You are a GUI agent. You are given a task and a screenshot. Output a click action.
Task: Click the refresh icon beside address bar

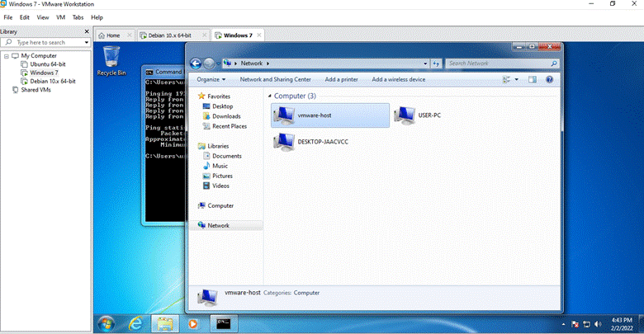[x=436, y=64]
